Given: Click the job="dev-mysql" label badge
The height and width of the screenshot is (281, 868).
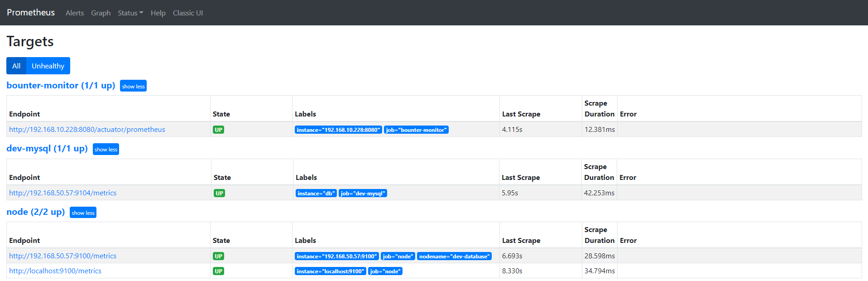Looking at the screenshot, I should 363,194.
